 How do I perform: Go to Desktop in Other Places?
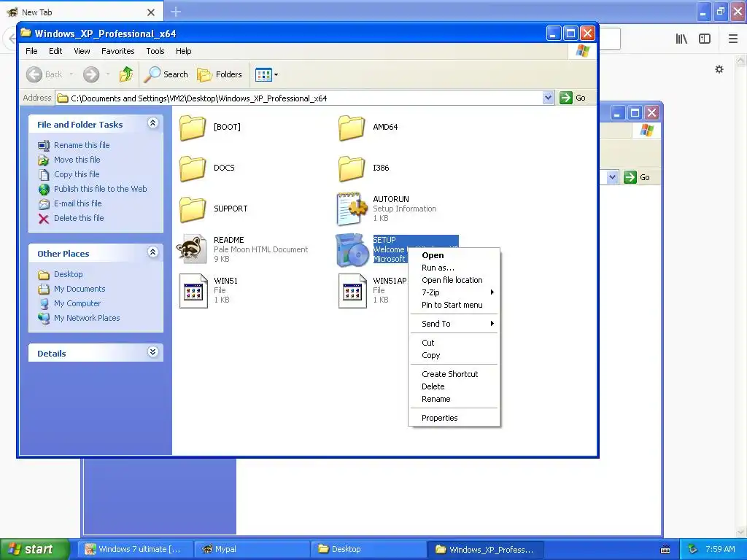pyautogui.click(x=68, y=274)
